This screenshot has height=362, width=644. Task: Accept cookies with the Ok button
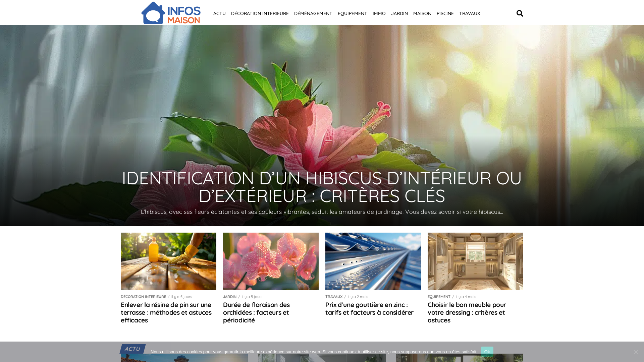[487, 352]
